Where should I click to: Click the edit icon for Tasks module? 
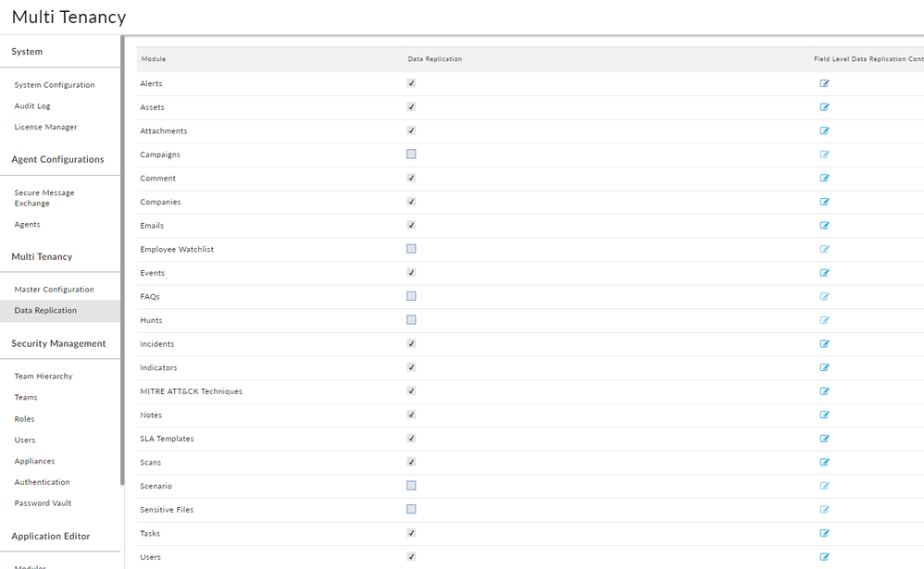824,533
